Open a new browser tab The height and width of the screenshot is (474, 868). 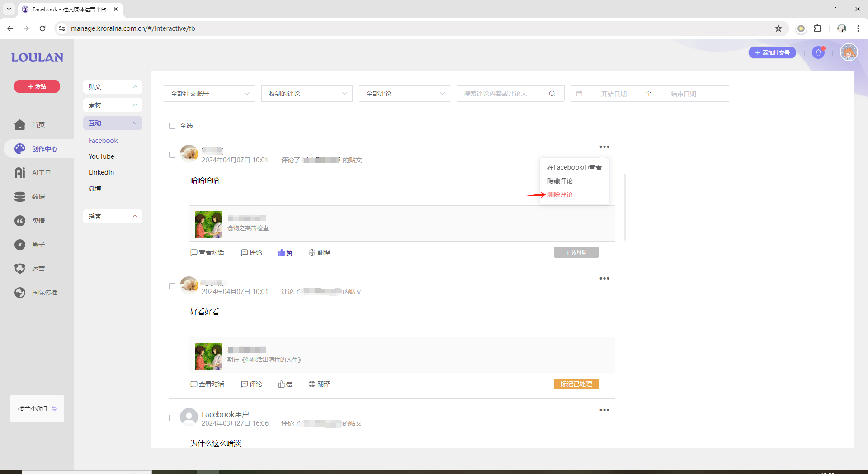pyautogui.click(x=132, y=9)
